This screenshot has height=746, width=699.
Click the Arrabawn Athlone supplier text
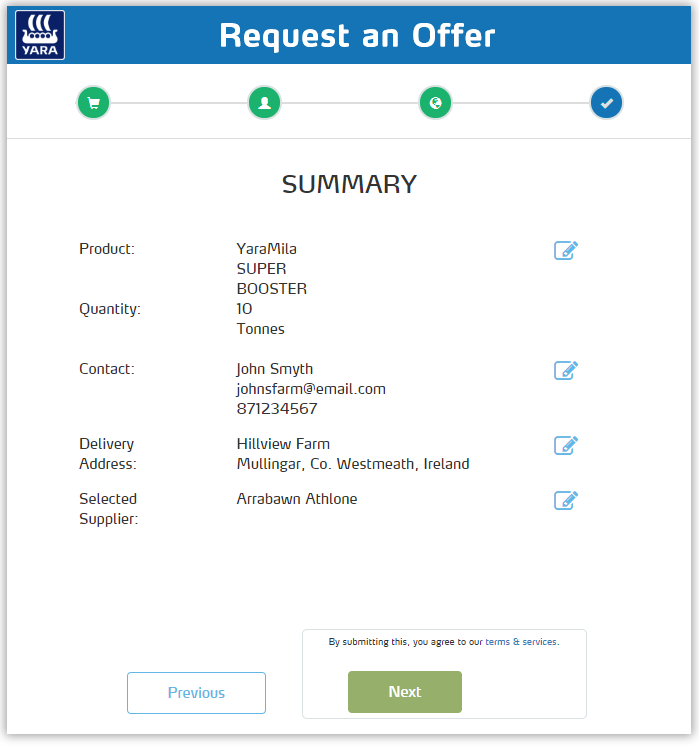[x=297, y=499]
